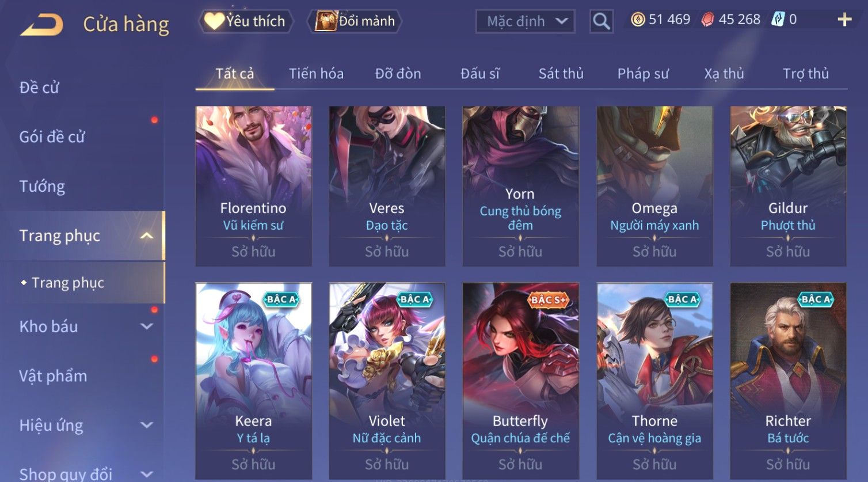Click the red gem currency icon

coord(707,20)
